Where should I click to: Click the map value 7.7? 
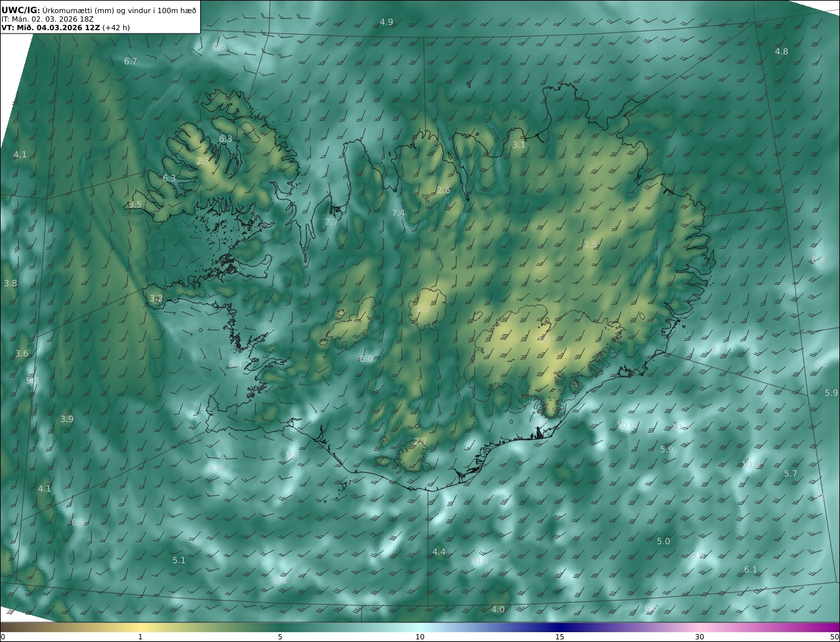click(x=331, y=223)
